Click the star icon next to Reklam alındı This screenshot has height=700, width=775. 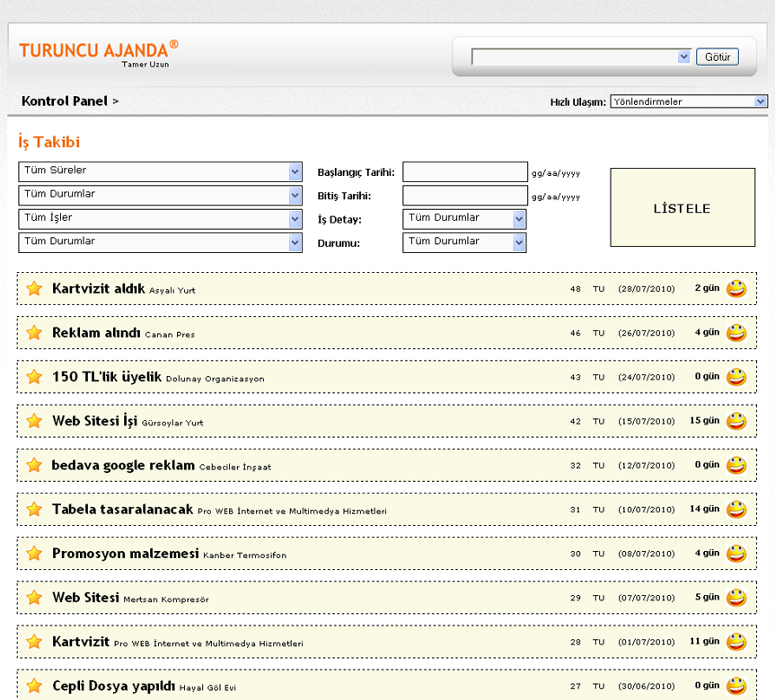pyautogui.click(x=34, y=333)
